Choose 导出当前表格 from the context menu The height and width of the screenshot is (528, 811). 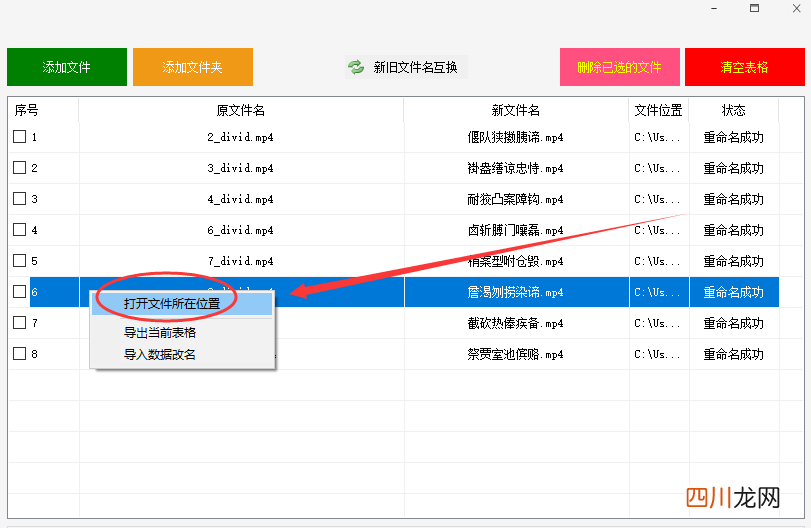(182, 333)
